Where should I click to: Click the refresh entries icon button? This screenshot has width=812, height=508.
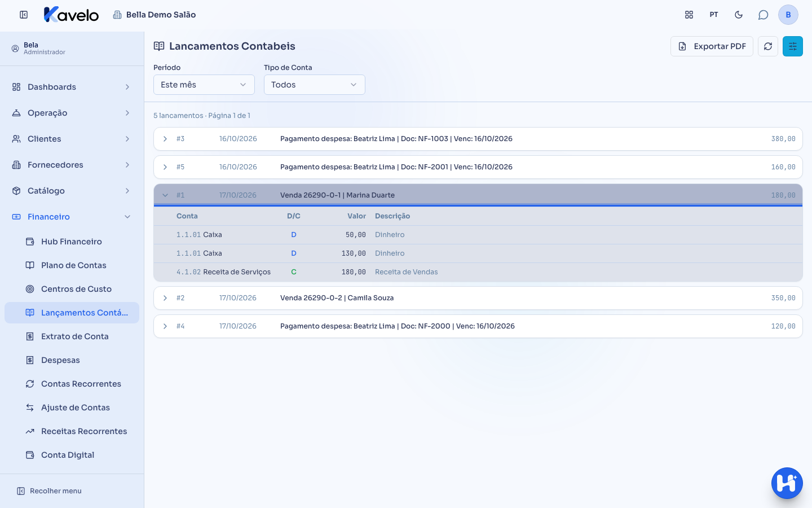tap(768, 46)
